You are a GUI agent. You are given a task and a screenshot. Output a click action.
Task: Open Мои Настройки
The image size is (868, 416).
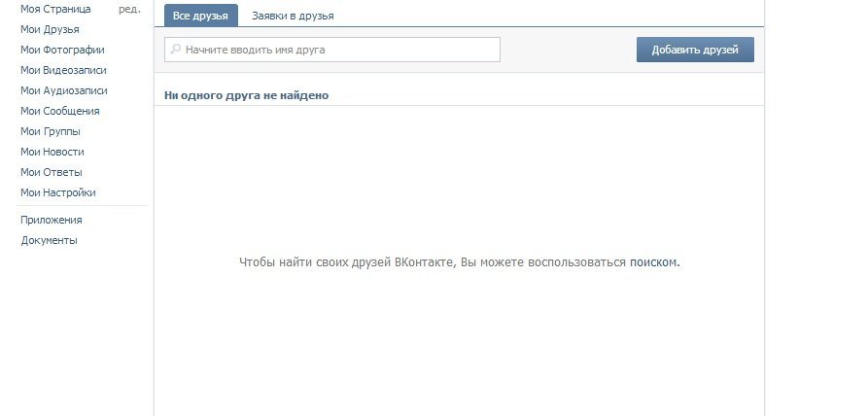58,192
